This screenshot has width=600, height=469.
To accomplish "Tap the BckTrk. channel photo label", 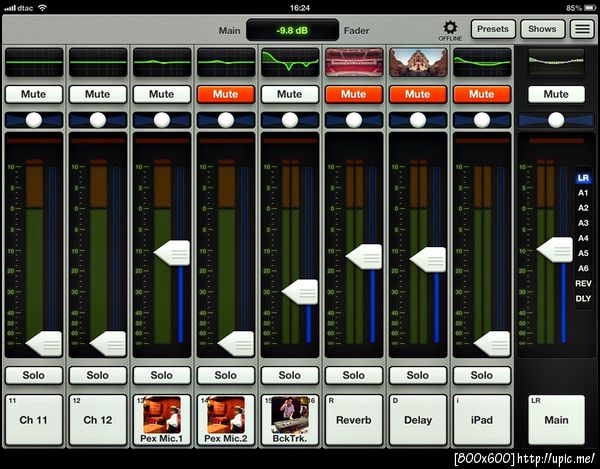I will point(290,420).
